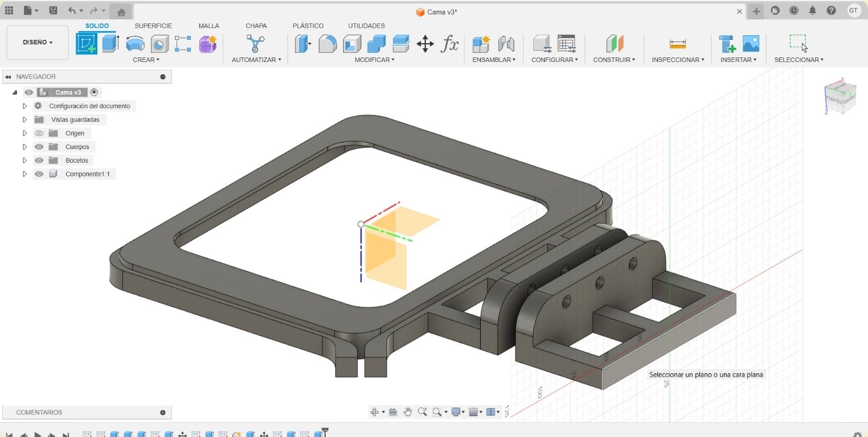The height and width of the screenshot is (437, 868).
Task: Toggle visibility of Cama v3 root
Action: (28, 92)
